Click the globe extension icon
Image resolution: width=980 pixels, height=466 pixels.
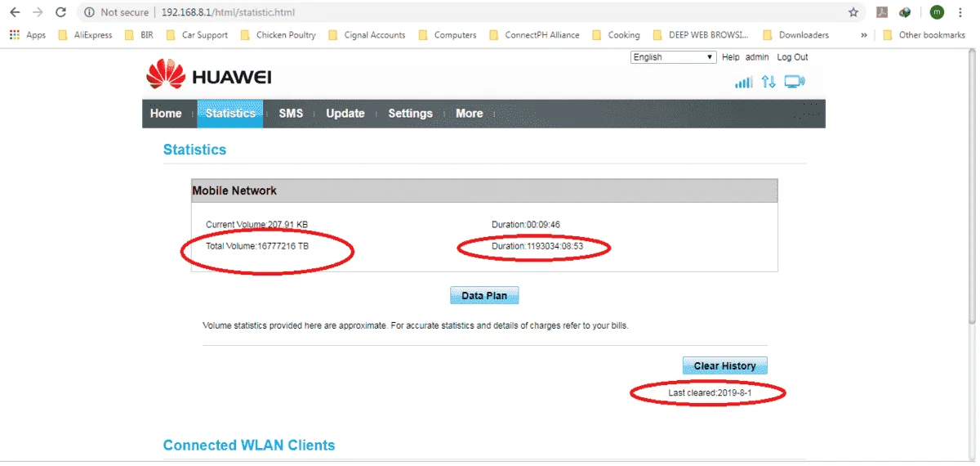(905, 12)
